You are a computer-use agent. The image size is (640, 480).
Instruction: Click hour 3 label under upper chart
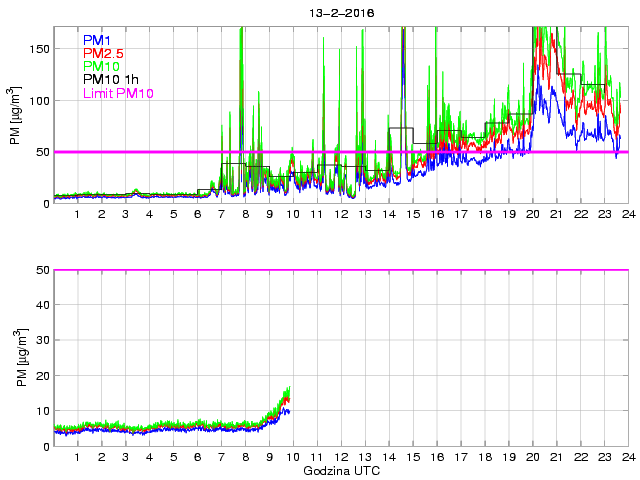pos(125,214)
